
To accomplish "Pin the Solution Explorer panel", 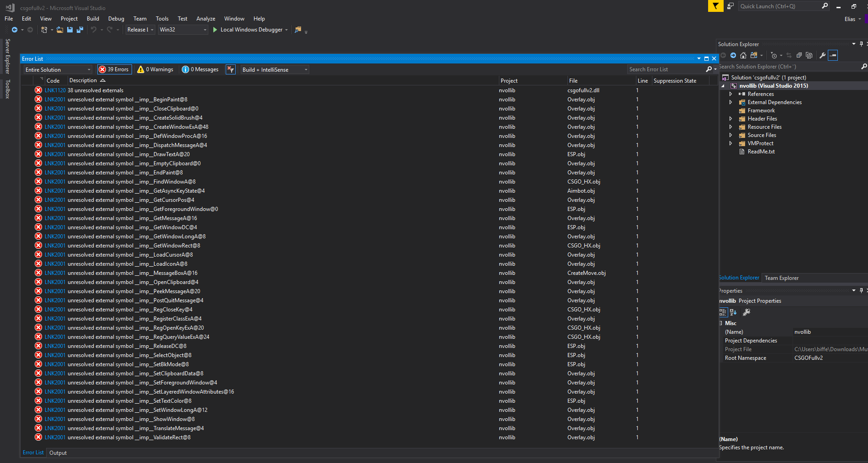I will point(861,44).
